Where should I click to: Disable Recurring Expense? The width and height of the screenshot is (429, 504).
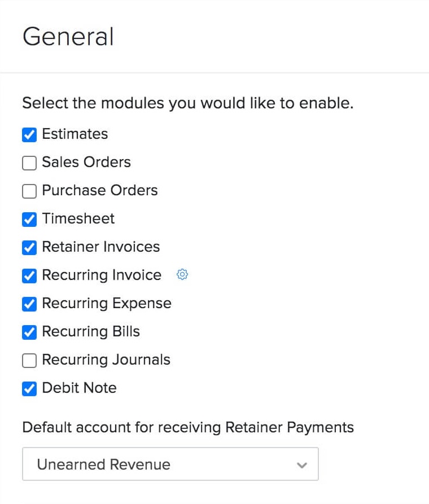tap(28, 304)
